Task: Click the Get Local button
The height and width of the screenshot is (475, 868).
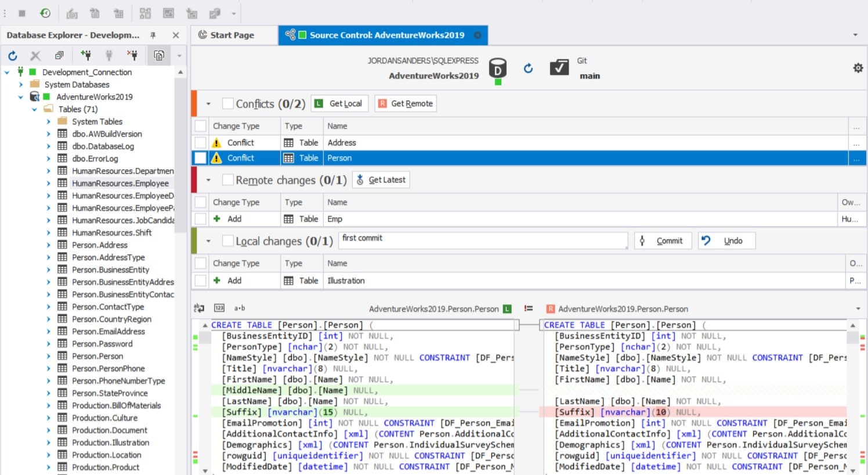Action: (x=339, y=103)
